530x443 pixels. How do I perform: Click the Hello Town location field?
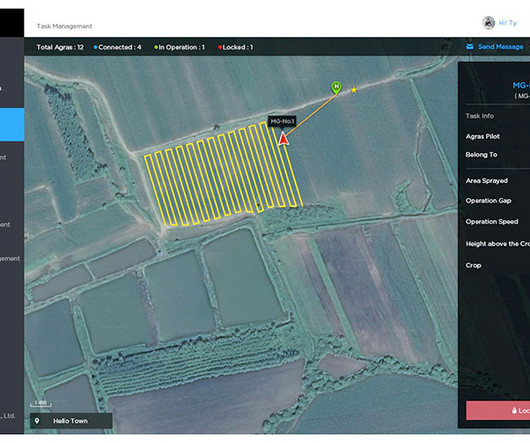(71, 421)
